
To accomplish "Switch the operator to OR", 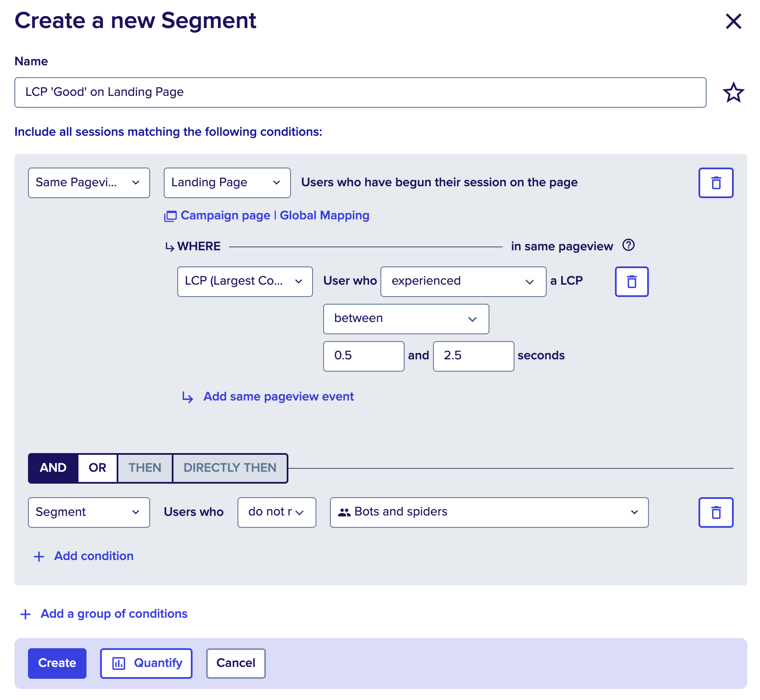I will coord(98,468).
